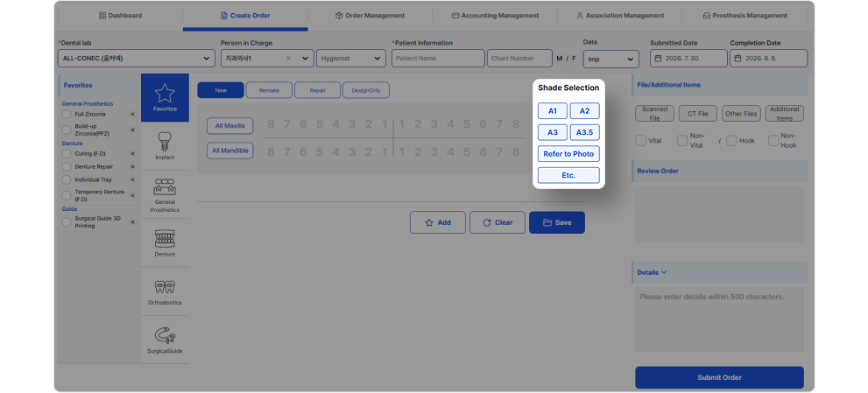
Task: Collapse the Details section chevron
Action: 664,272
